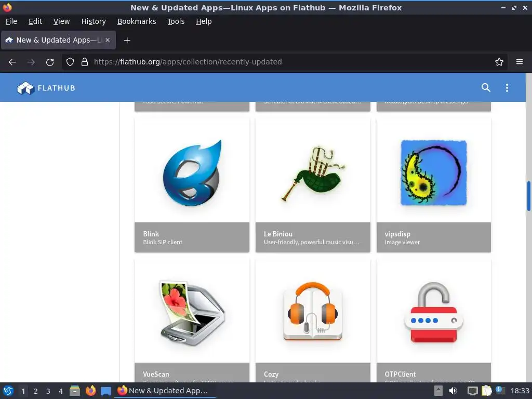Open the taskbar start menu icon
The height and width of the screenshot is (399, 532).
tap(8, 391)
